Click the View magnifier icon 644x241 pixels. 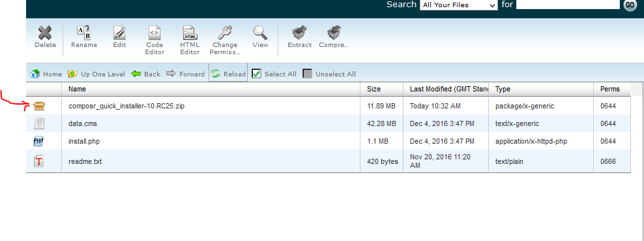coord(260,33)
